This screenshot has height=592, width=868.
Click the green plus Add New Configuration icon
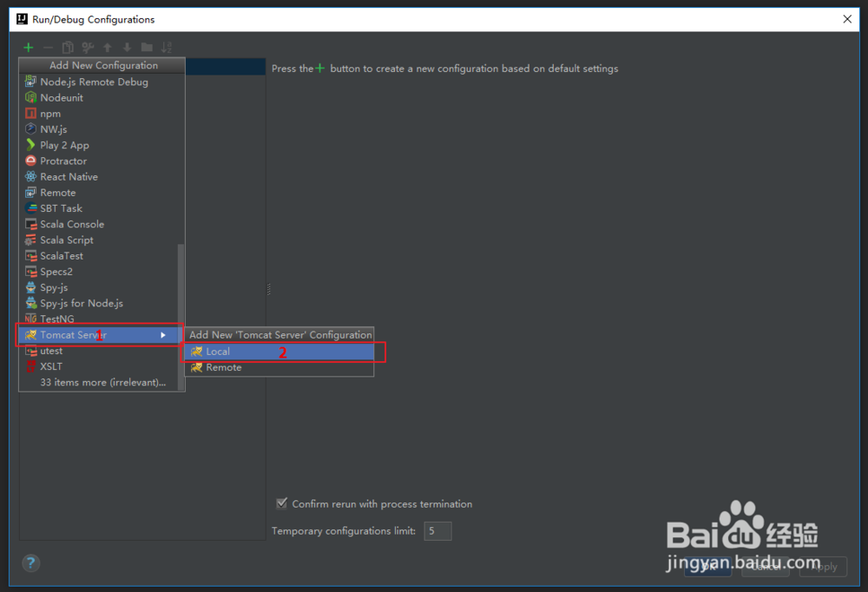coord(29,48)
